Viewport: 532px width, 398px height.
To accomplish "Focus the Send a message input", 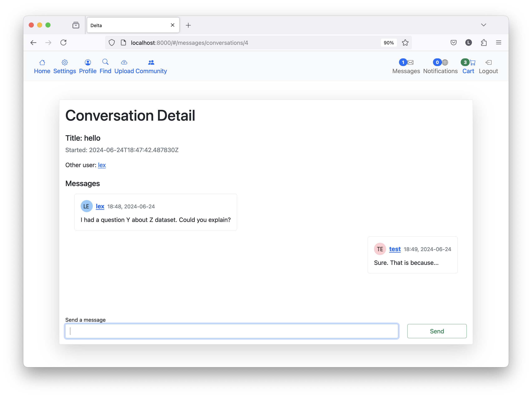I will click(232, 331).
